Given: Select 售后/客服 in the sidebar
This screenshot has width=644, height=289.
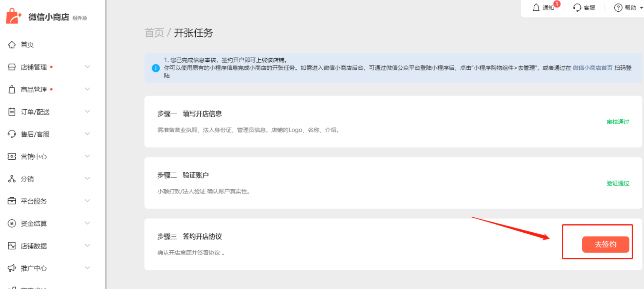Looking at the screenshot, I should pyautogui.click(x=35, y=134).
